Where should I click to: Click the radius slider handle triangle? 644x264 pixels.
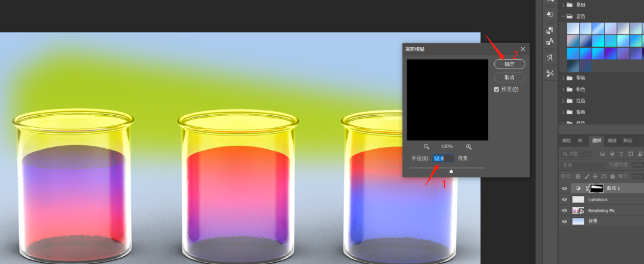pos(451,171)
